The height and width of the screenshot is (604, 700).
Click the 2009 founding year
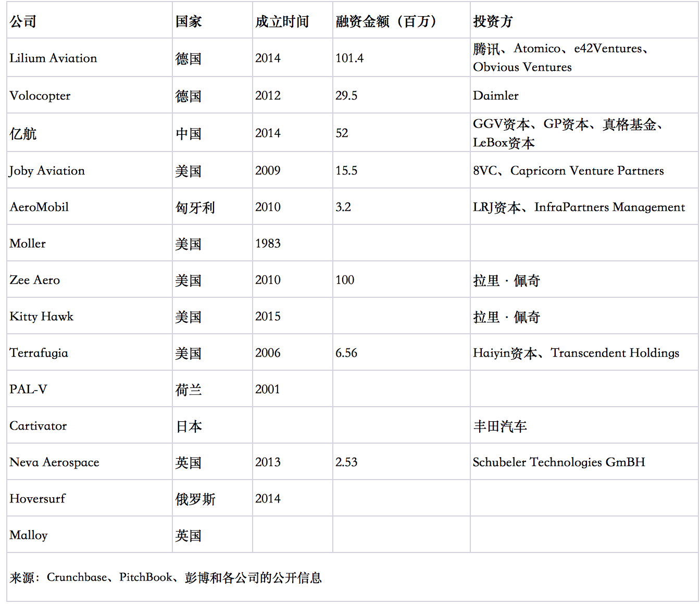pos(268,170)
